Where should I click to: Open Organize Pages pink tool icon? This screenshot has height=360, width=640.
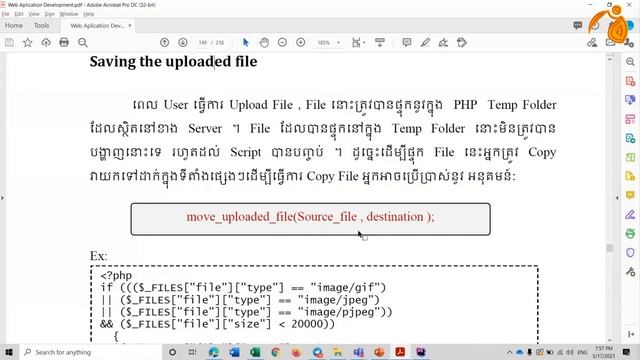coord(630,119)
